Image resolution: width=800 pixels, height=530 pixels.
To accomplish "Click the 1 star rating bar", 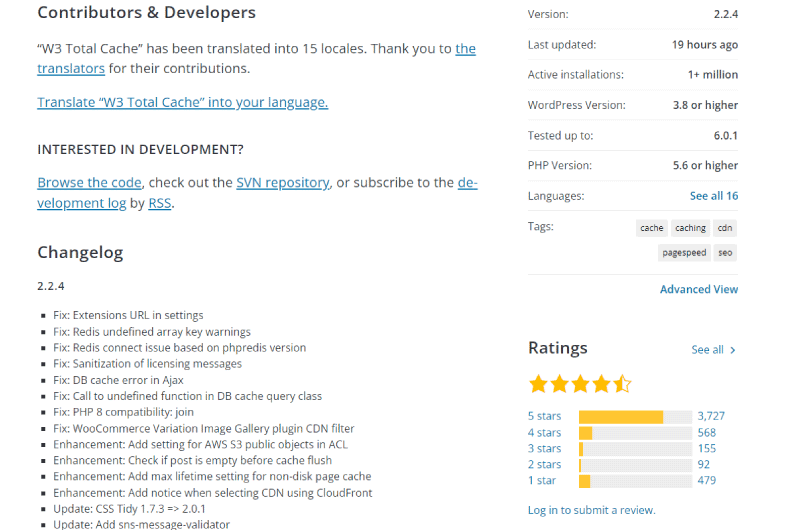I will tap(635, 481).
